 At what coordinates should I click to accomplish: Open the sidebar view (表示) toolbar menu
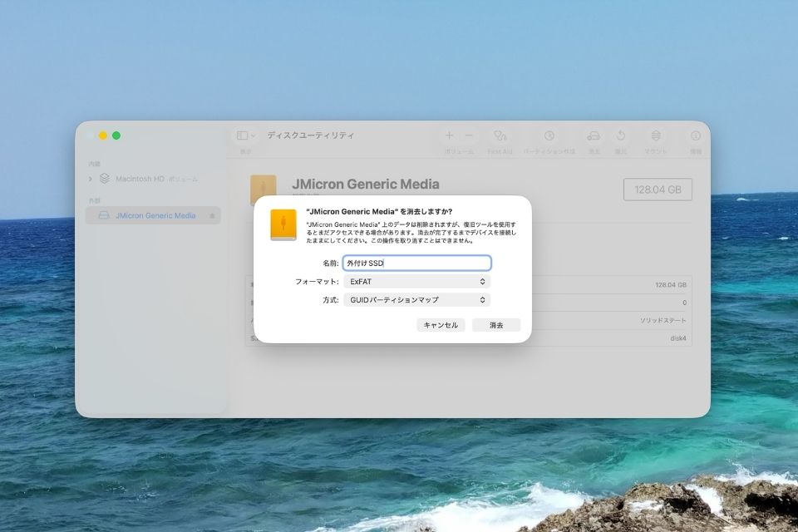tap(246, 135)
